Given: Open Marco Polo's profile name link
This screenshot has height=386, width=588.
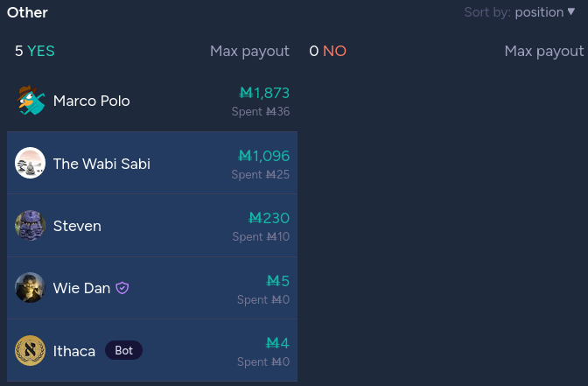Looking at the screenshot, I should [92, 101].
